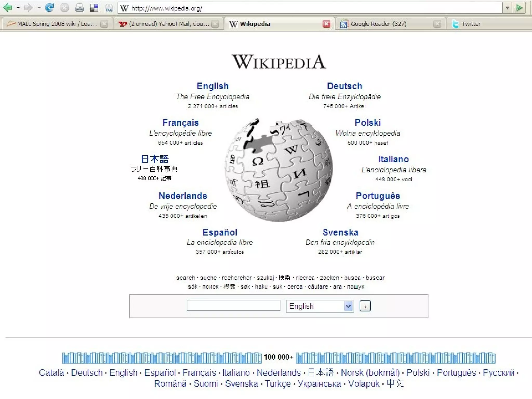Image resolution: width=532 pixels, height=399 pixels.
Task: Open the del.icio.us bookmarks icon
Action: [x=94, y=8]
